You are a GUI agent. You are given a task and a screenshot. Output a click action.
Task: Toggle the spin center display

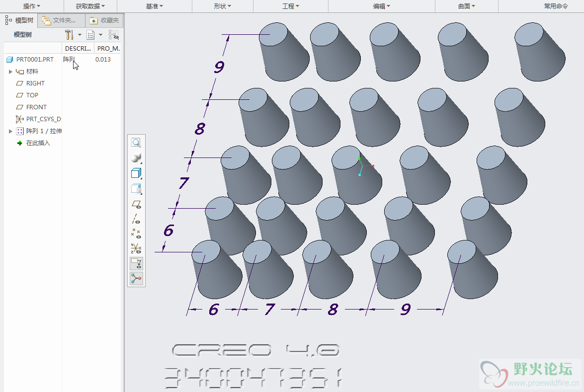coord(136,278)
